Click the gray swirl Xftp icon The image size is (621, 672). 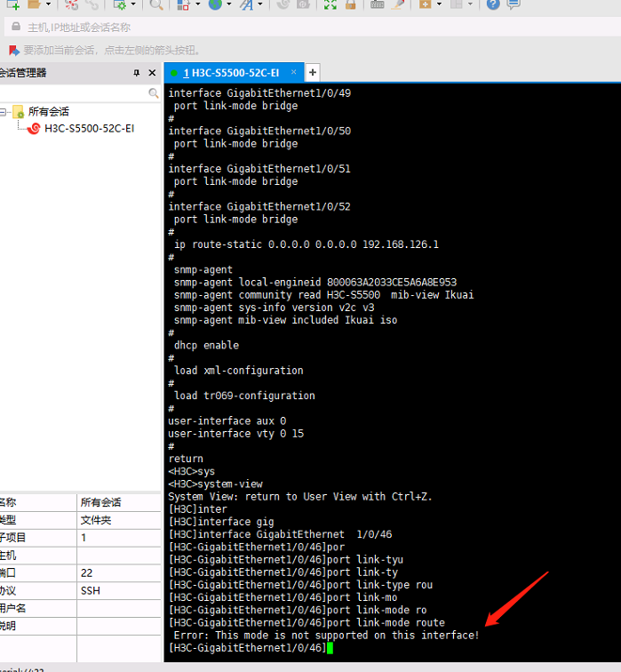click(x=283, y=4)
